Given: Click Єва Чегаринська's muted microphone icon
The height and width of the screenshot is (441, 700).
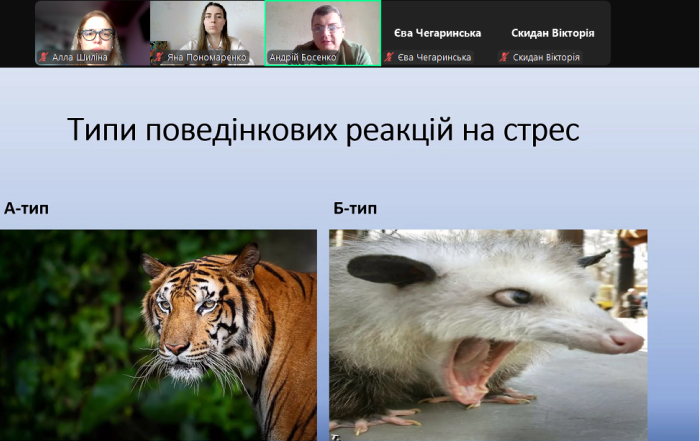Looking at the screenshot, I should [x=390, y=58].
